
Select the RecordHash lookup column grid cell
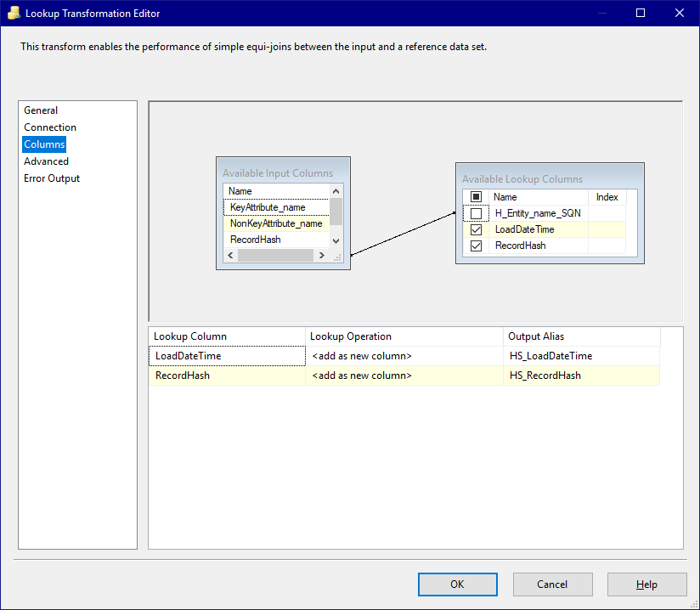coord(227,376)
